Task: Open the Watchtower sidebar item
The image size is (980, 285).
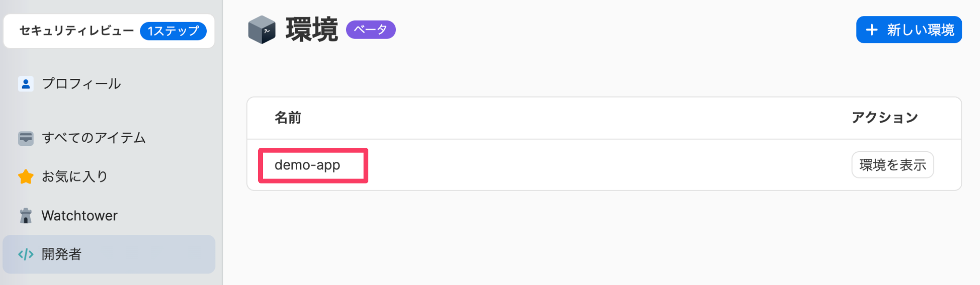Action: pos(79,216)
